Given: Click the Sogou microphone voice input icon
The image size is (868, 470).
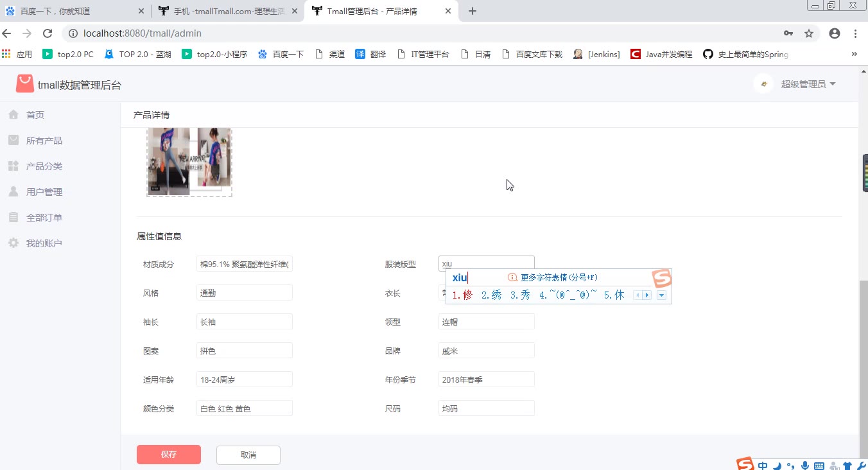Looking at the screenshot, I should tap(805, 466).
